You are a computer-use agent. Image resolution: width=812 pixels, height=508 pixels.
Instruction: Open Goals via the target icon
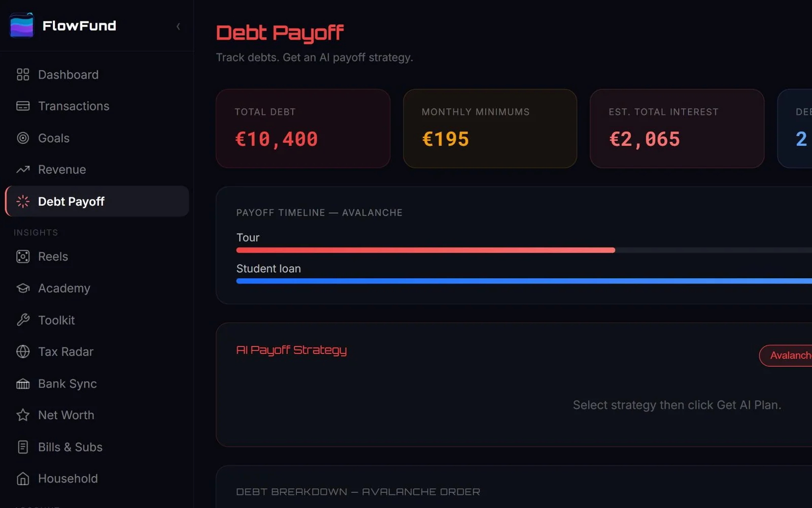(23, 138)
